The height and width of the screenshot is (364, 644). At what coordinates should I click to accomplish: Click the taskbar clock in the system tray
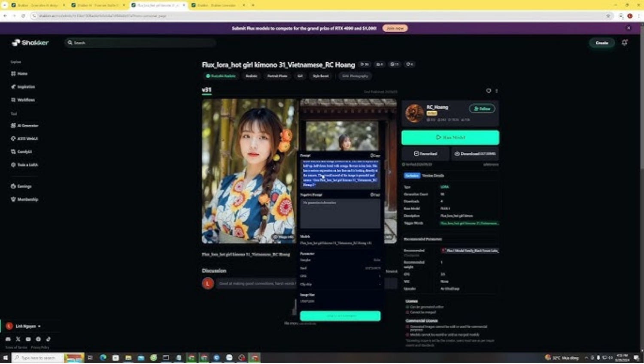click(623, 358)
